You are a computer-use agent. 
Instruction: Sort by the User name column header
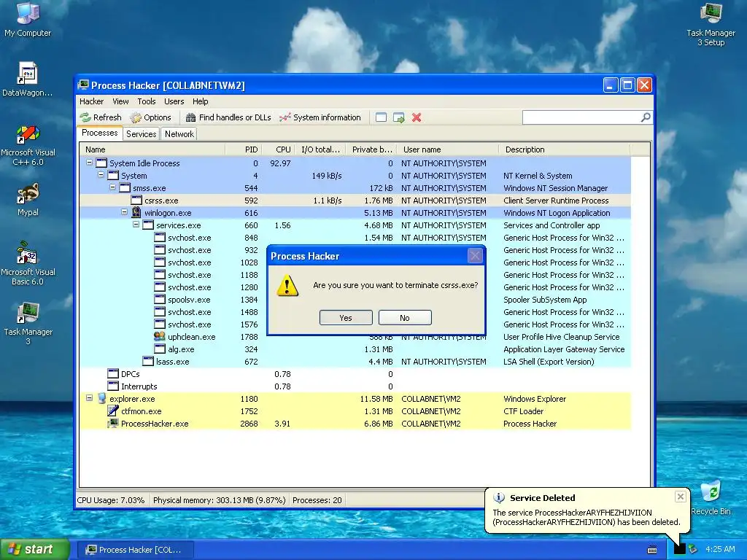click(448, 149)
